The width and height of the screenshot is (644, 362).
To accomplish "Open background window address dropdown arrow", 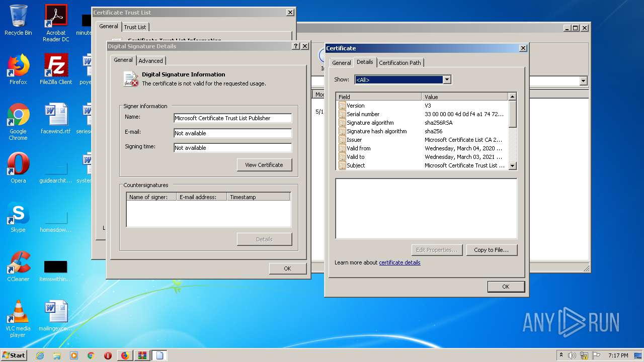I will (584, 81).
